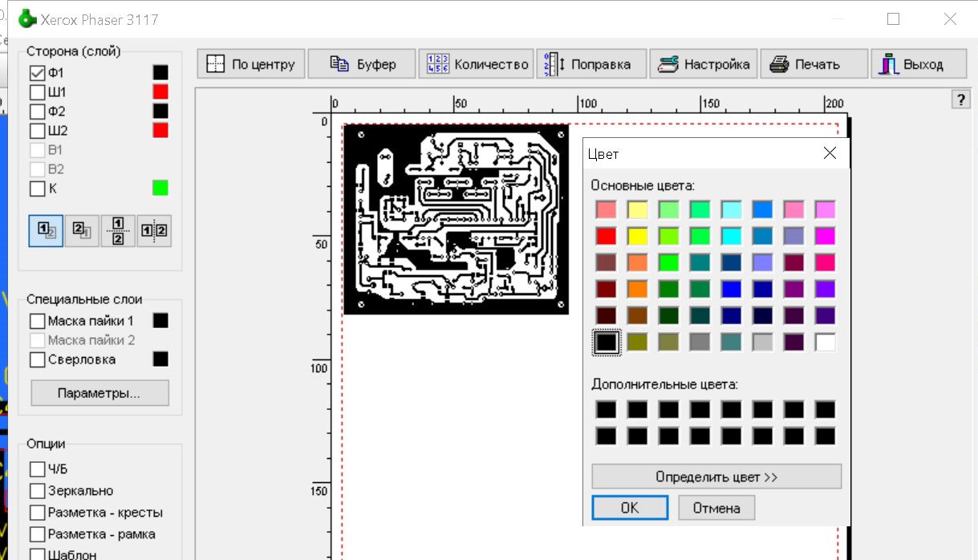Open the Количество copies tool
This screenshot has width=978, height=560.
(477, 64)
